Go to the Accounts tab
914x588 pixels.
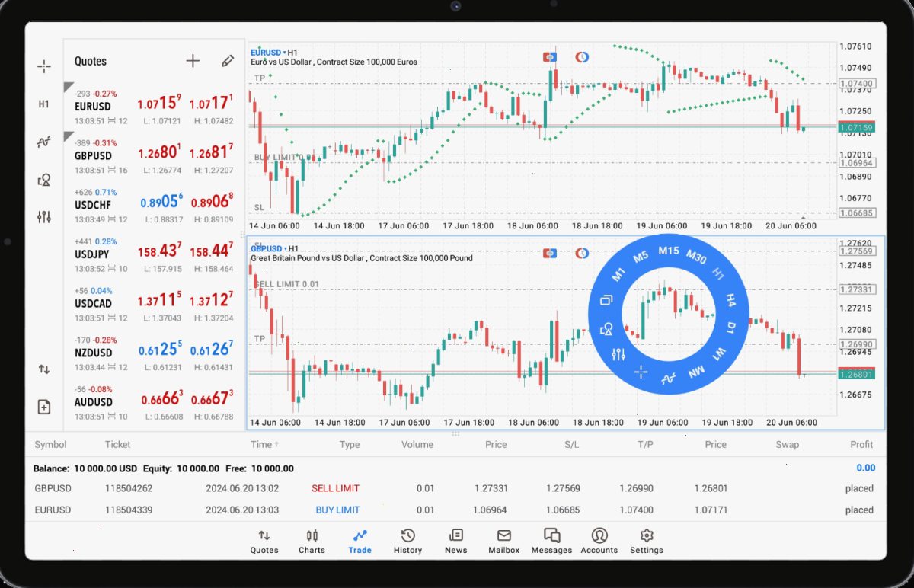599,542
